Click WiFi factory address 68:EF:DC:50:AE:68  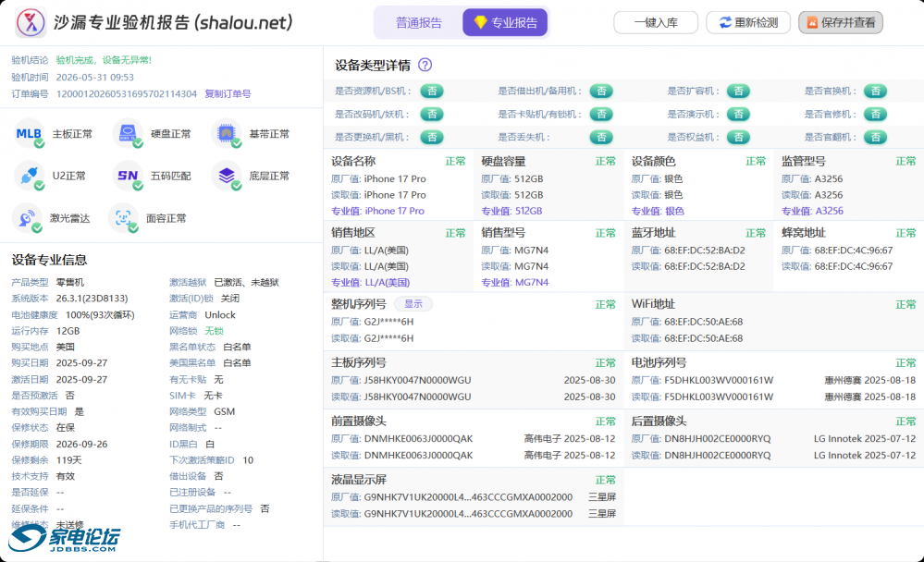pyautogui.click(x=704, y=323)
